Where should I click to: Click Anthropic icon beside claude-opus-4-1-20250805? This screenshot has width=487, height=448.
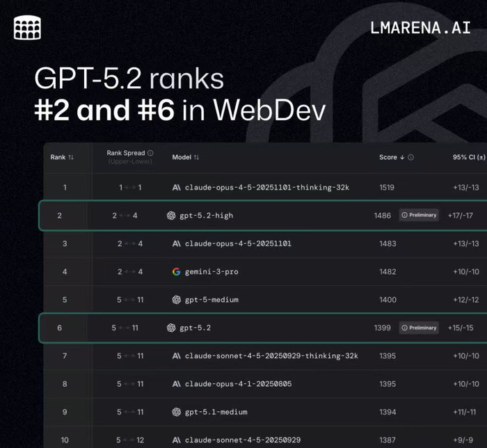[x=177, y=384]
